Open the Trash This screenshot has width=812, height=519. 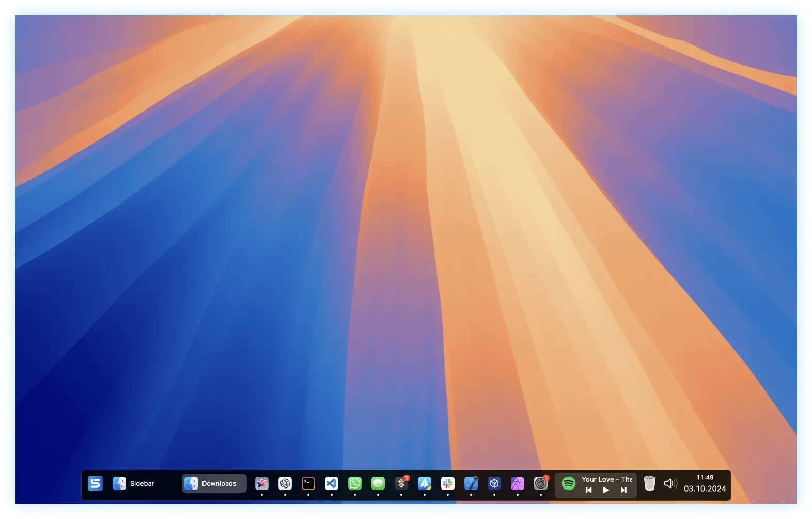click(650, 483)
